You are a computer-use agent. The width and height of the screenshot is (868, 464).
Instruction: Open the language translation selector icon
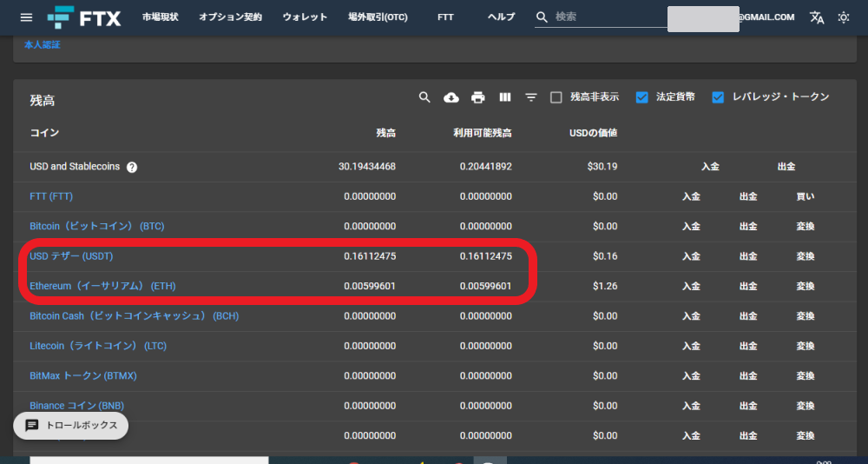(817, 17)
